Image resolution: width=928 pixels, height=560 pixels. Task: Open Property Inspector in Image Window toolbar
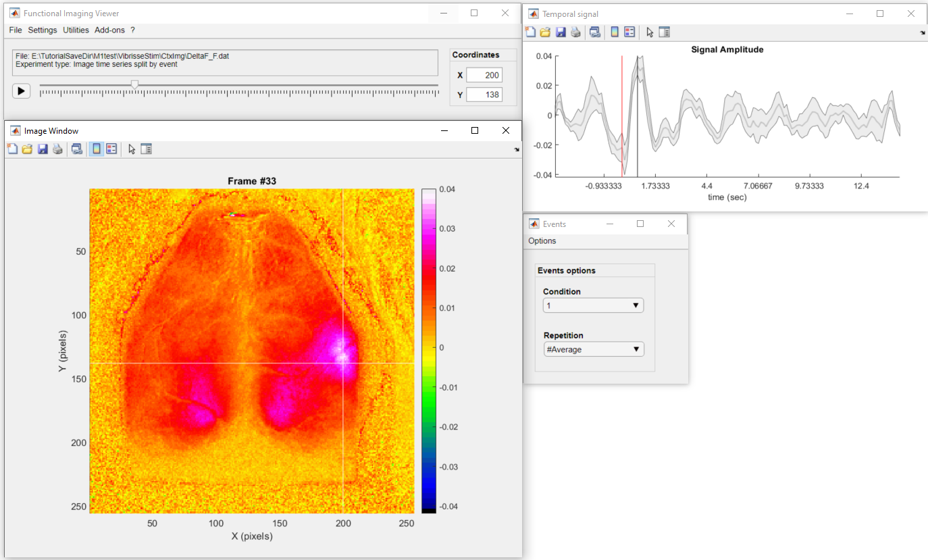[x=146, y=149]
